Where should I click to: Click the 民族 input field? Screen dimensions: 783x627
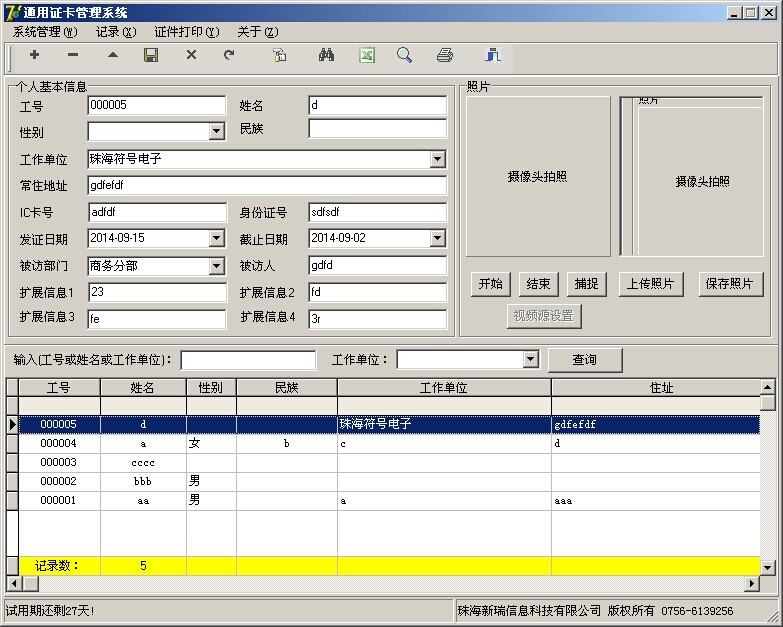coord(378,129)
